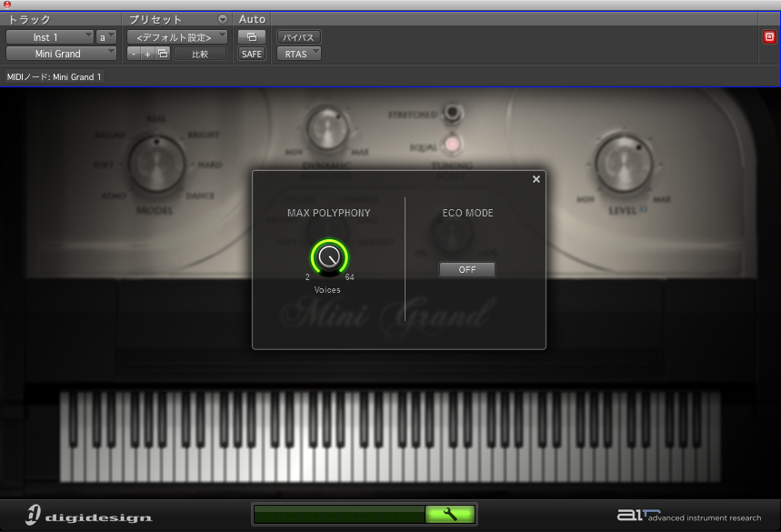Toggle the ECO MODE OFF button

click(466, 269)
